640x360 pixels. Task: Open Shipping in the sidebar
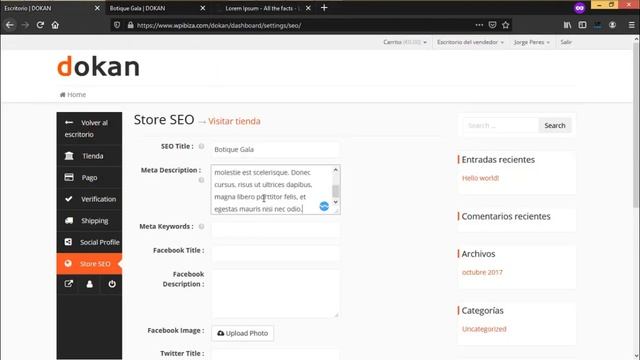[x=89, y=220]
